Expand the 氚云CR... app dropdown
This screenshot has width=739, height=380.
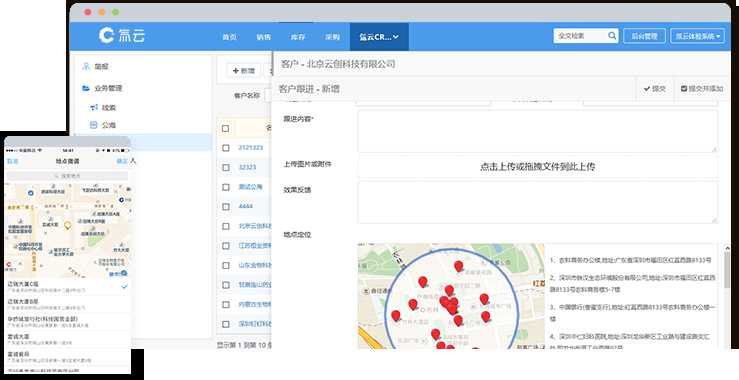pyautogui.click(x=379, y=37)
